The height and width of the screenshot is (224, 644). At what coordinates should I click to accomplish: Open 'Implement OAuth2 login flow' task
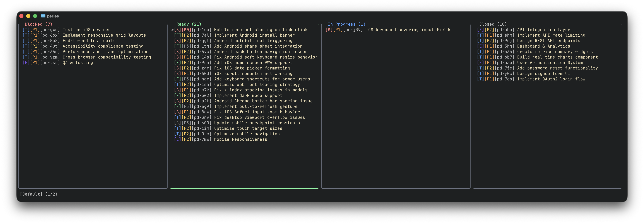coord(551,79)
